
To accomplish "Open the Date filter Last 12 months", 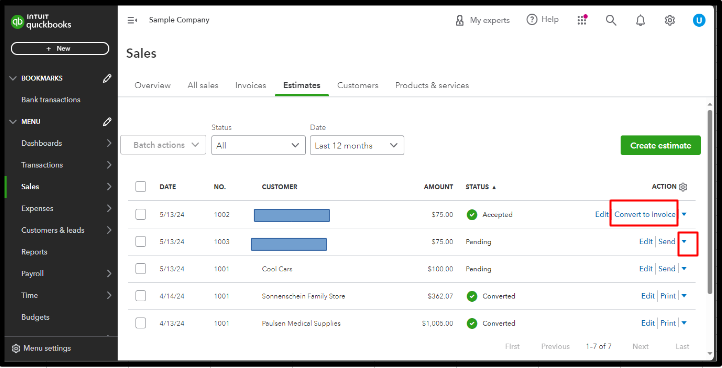I will pyautogui.click(x=357, y=145).
